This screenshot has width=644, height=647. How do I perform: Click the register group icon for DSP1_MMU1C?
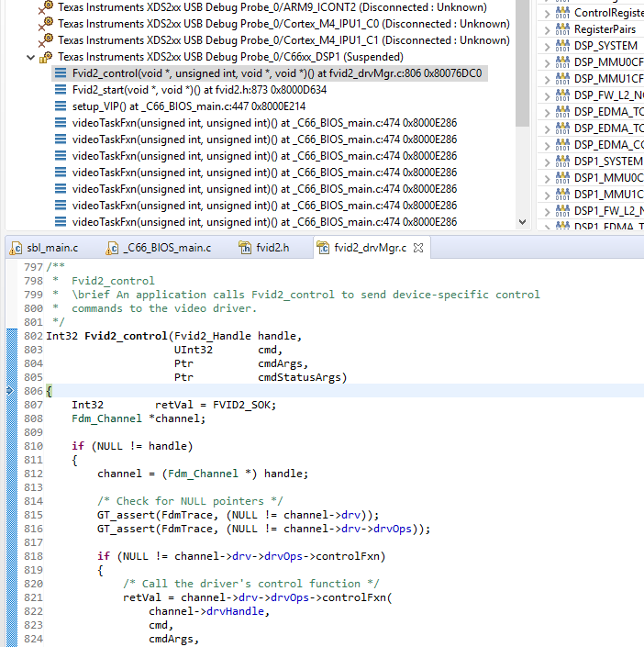tap(562, 195)
